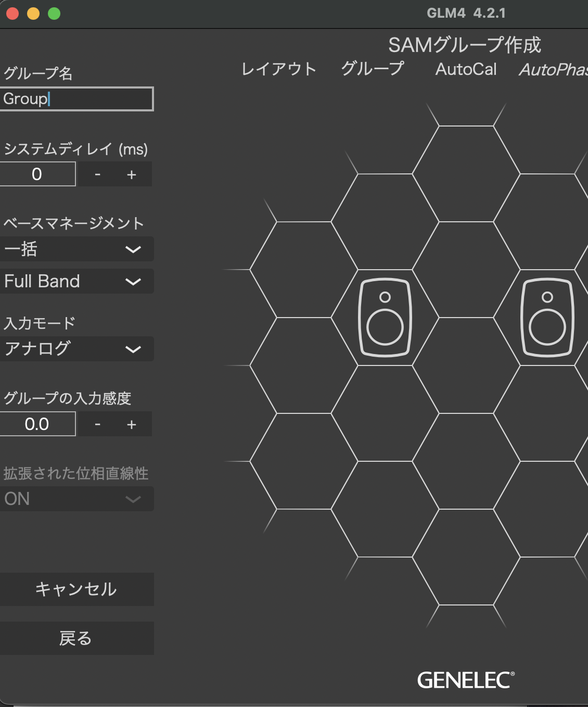Switch to the レイアウト tab
This screenshot has height=707, width=588.
pos(279,69)
